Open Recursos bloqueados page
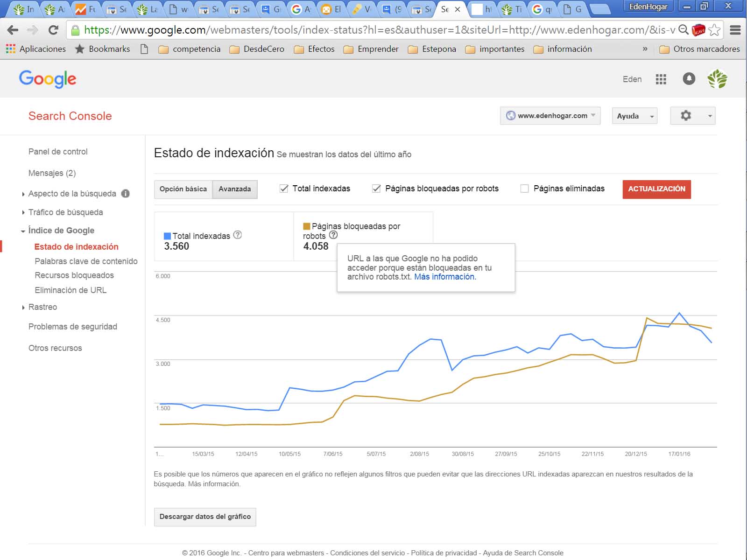The width and height of the screenshot is (747, 560). (x=74, y=275)
